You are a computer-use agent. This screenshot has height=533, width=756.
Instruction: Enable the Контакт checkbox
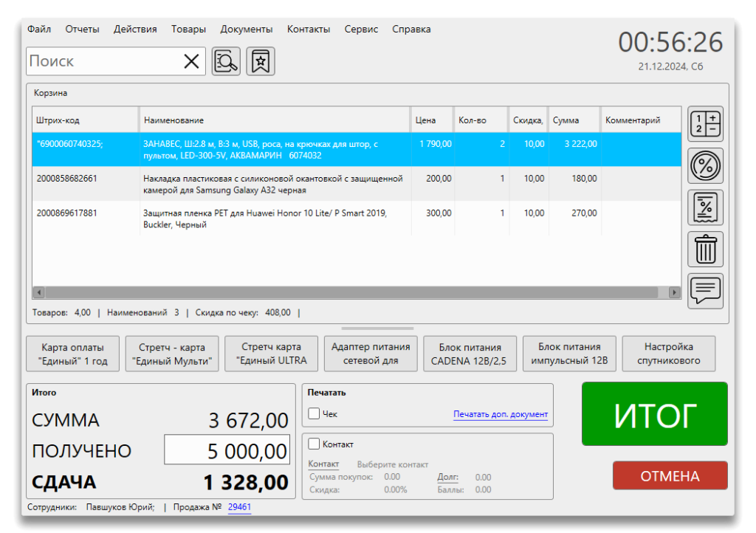313,444
